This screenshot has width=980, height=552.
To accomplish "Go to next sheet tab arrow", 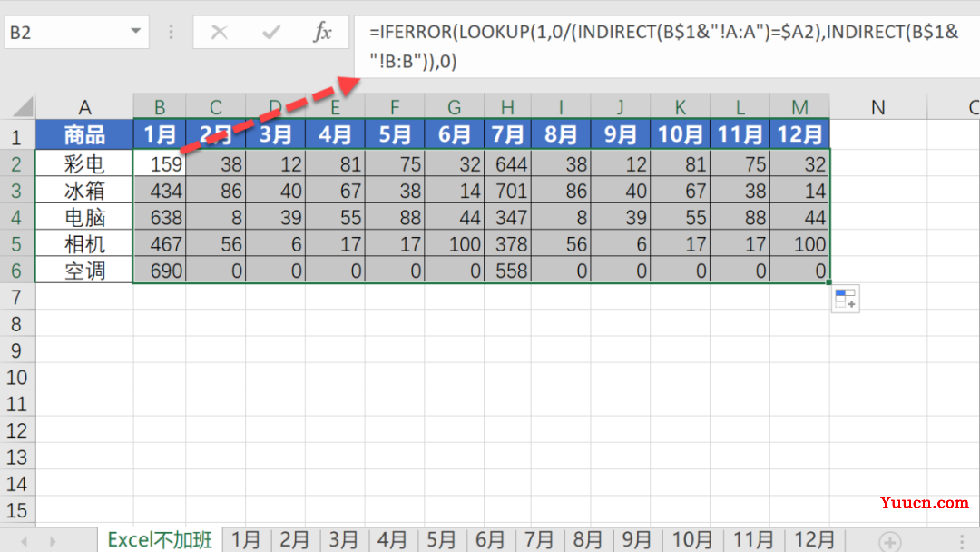I will coord(53,541).
